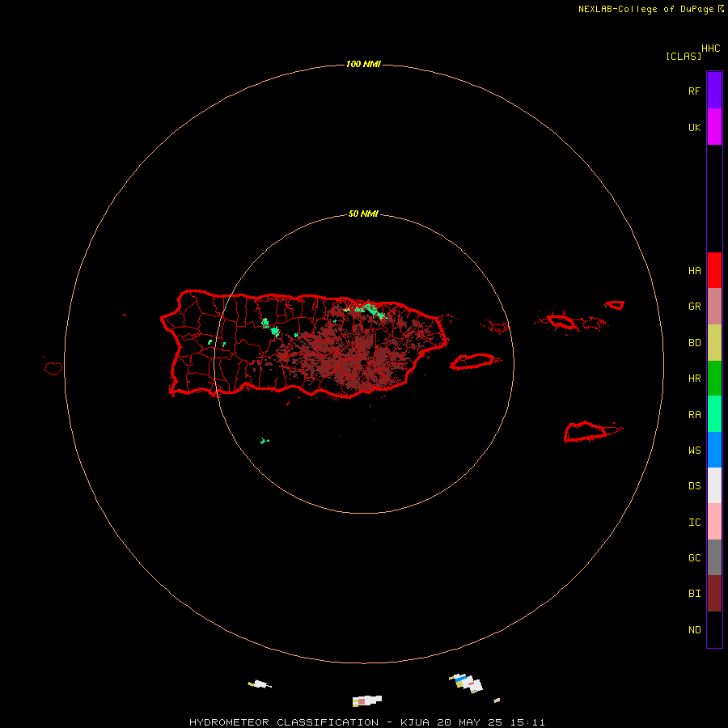Click the ND legend label

tap(694, 630)
